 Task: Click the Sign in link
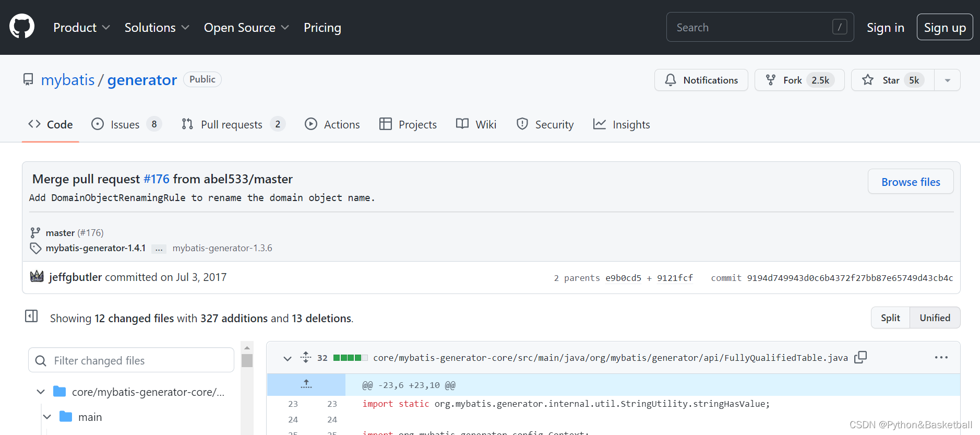(885, 28)
